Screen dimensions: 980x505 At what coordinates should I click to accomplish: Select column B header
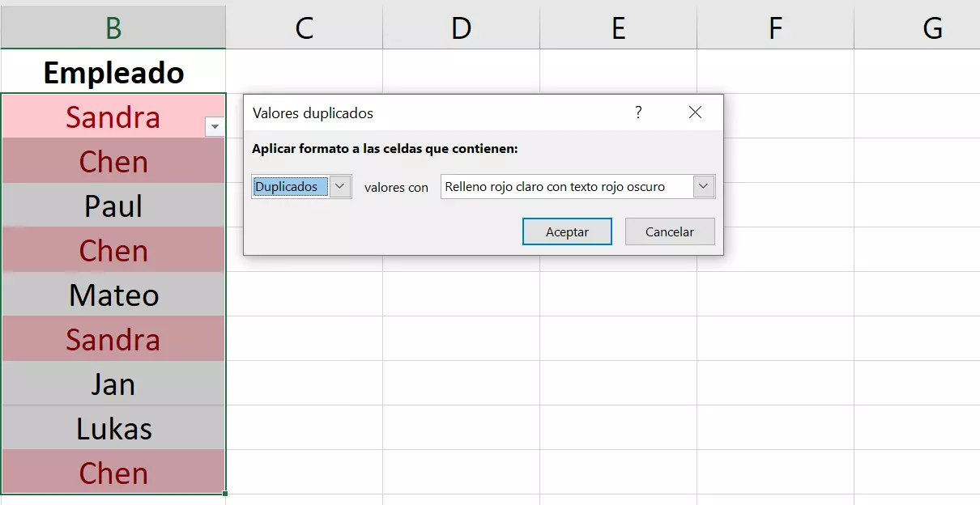point(113,28)
